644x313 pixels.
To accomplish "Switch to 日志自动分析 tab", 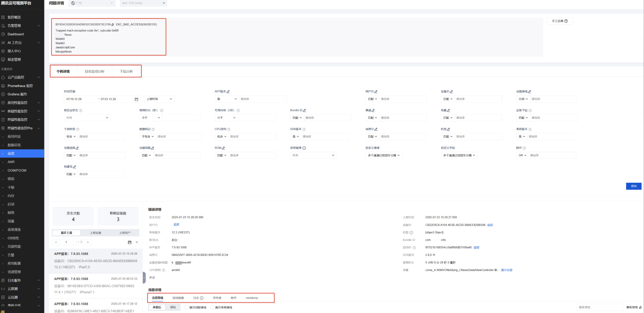I will (x=95, y=72).
